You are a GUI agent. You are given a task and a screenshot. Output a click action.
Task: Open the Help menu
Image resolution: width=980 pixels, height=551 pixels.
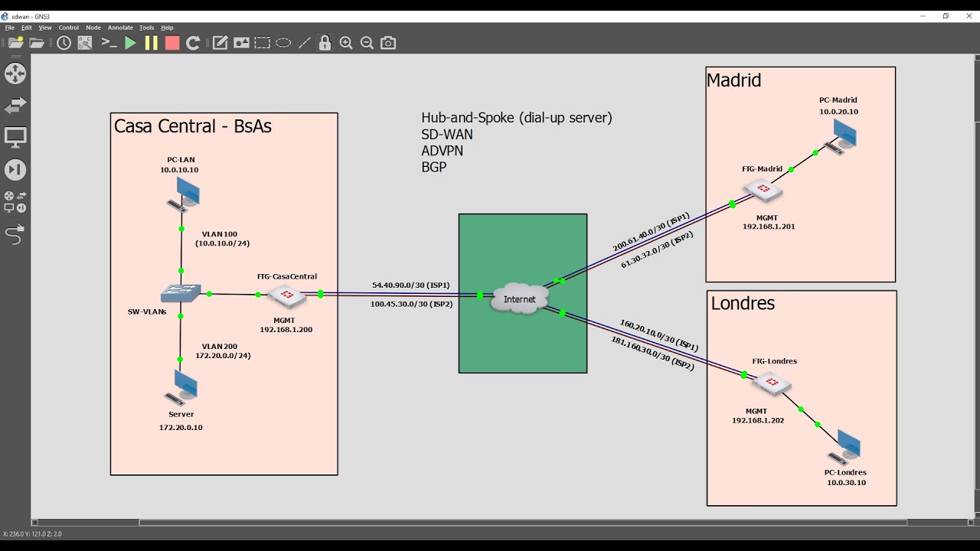pyautogui.click(x=167, y=28)
